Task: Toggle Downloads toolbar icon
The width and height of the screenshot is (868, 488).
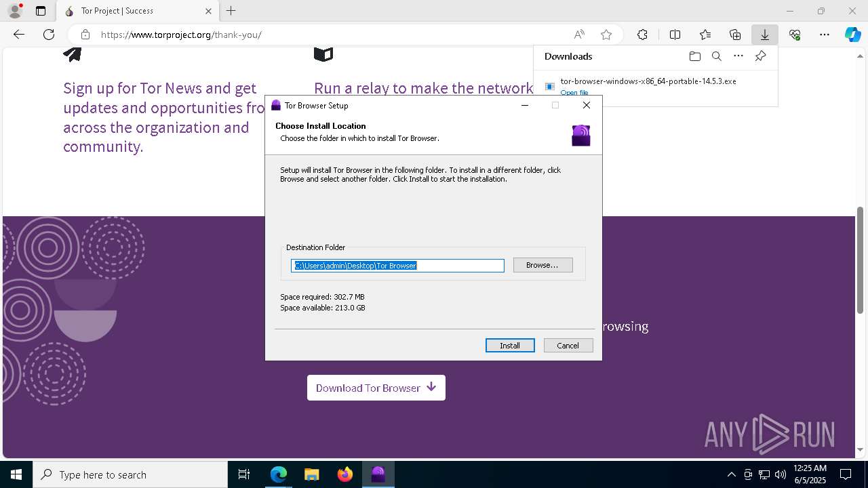Action: (x=765, y=35)
